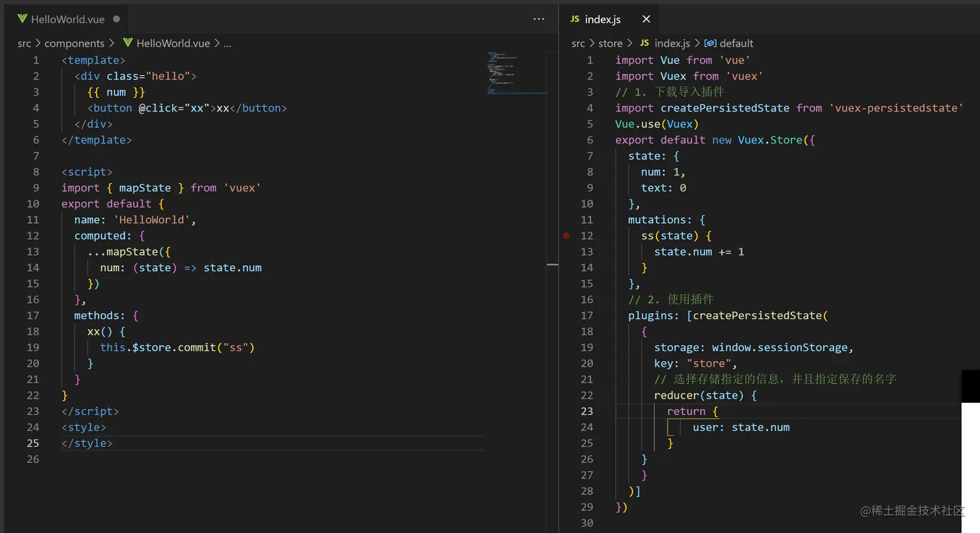Click "import Vuex from 'vuex'" line
The image size is (980, 533).
(689, 77)
